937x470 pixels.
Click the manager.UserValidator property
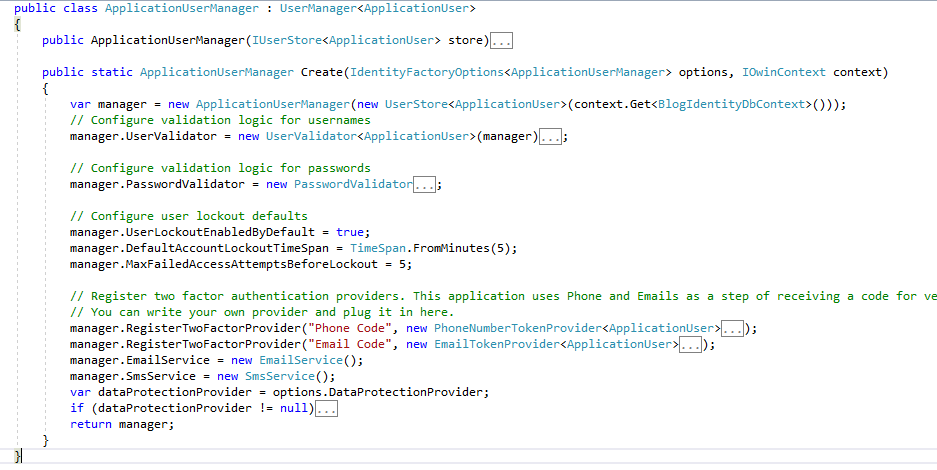tap(143, 136)
